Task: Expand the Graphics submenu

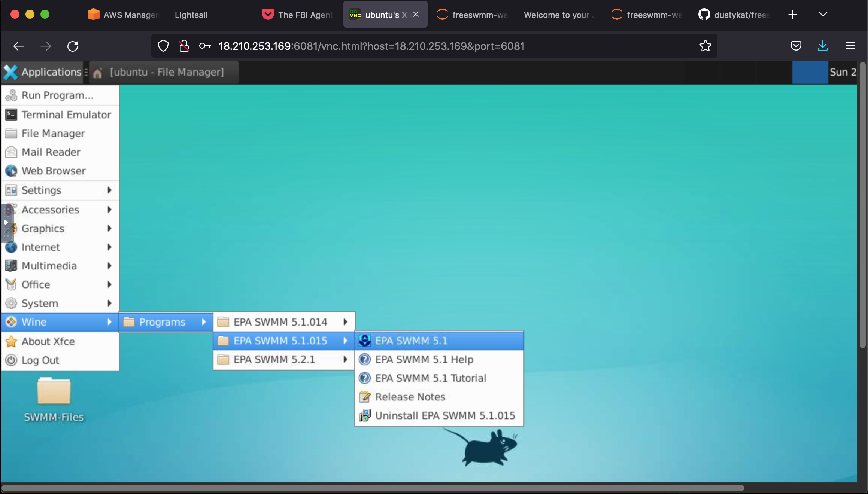Action: [x=60, y=228]
